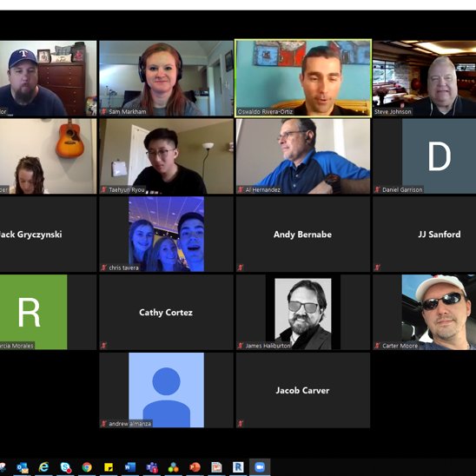Select Oswaldo Rivera-Ortiz's highlighted speaker video

pos(303,78)
